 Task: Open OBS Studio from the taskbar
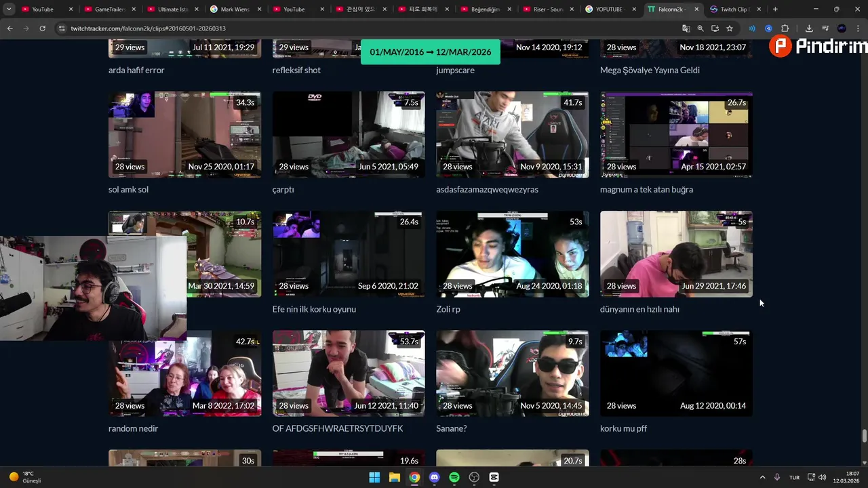click(x=474, y=477)
